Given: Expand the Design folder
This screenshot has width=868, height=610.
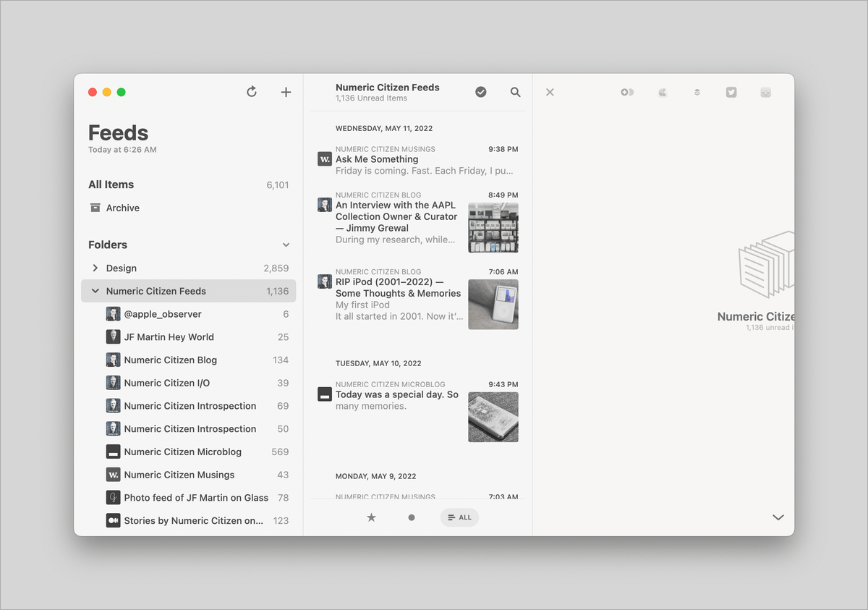Looking at the screenshot, I should tap(95, 268).
